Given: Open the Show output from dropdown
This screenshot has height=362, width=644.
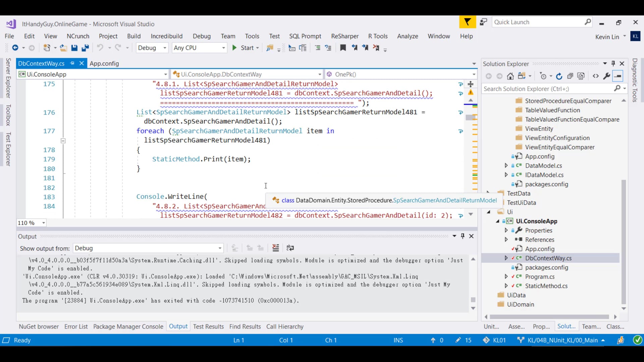Looking at the screenshot, I should point(148,248).
